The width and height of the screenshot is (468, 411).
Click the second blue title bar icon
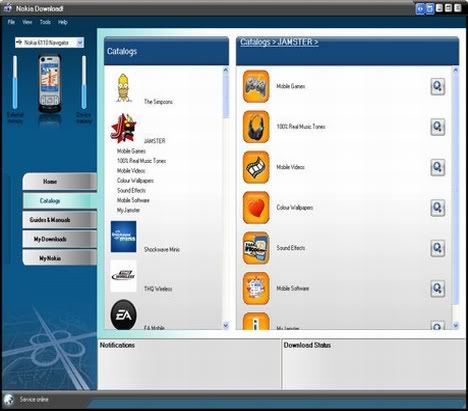coord(430,8)
